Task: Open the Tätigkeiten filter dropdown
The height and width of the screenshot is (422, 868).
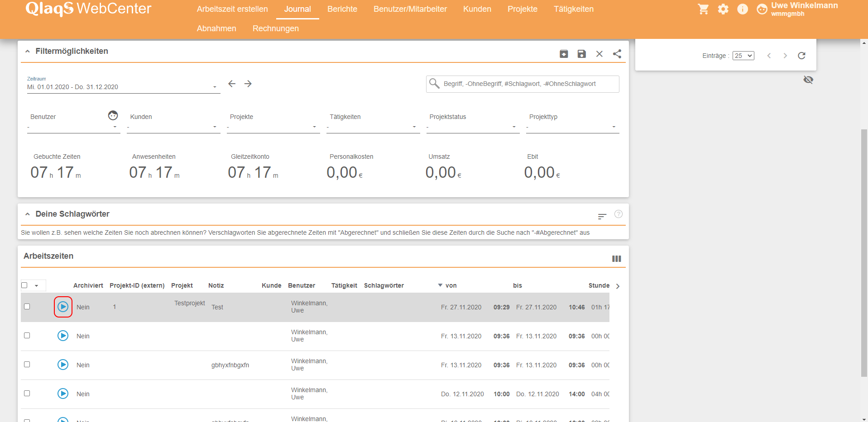Action: point(373,127)
